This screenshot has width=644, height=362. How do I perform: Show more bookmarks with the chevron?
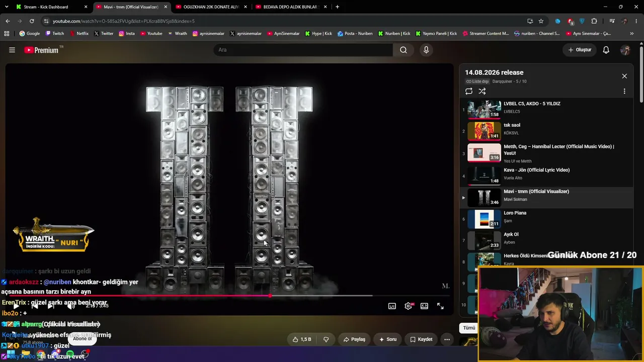point(632,34)
